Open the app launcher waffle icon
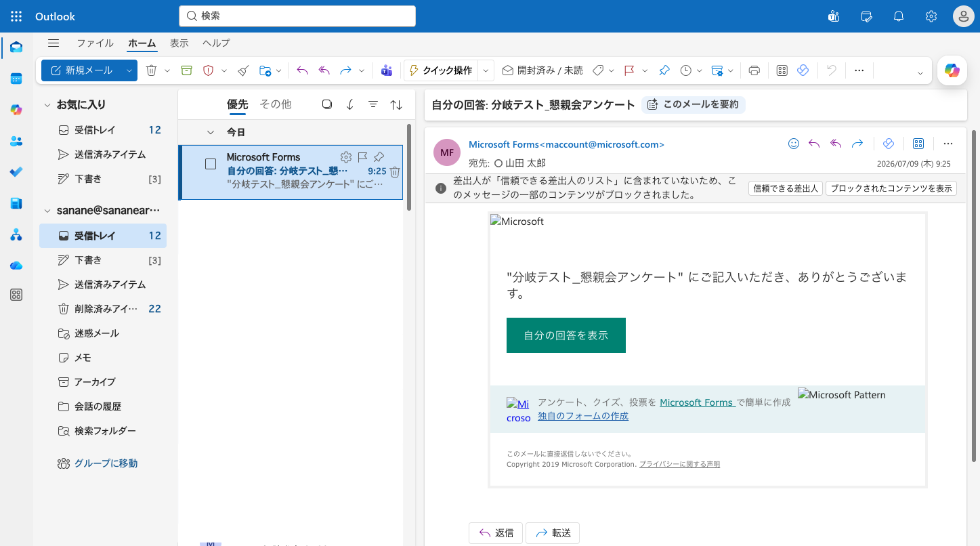Viewport: 980px width, 546px height. point(16,16)
